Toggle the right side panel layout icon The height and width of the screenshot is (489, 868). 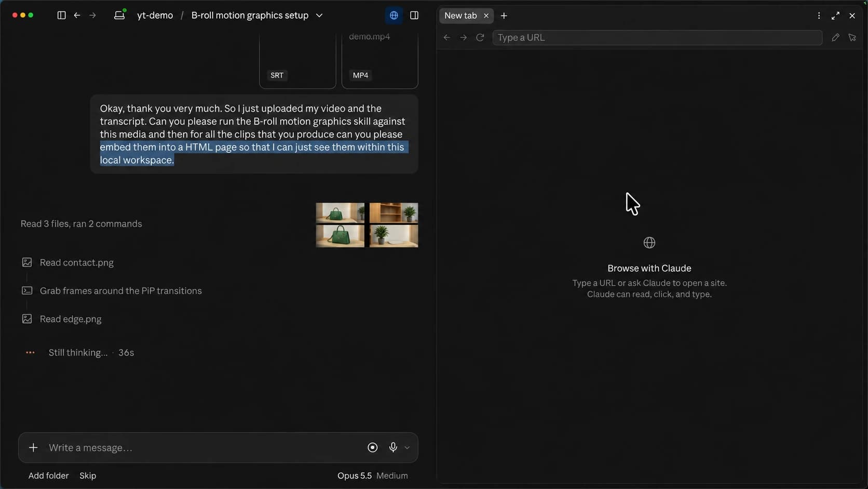(414, 16)
